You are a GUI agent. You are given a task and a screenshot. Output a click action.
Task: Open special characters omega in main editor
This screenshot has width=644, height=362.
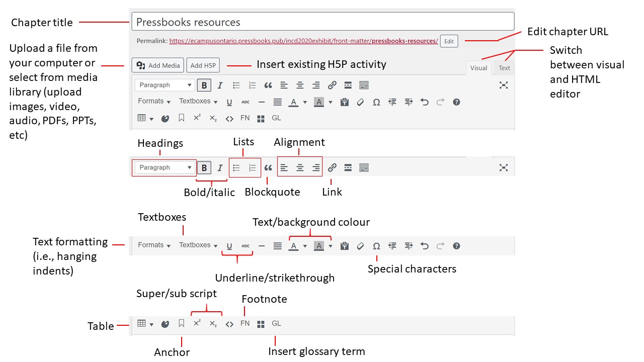(376, 102)
